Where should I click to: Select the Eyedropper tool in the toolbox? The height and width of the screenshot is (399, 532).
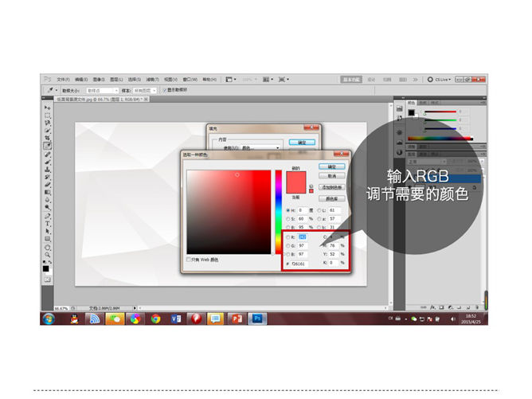[47, 146]
